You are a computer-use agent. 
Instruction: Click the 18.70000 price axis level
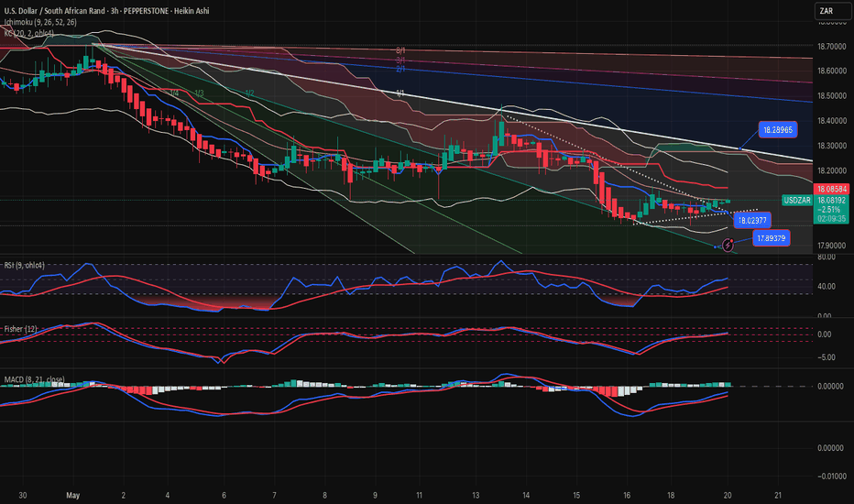pos(832,47)
